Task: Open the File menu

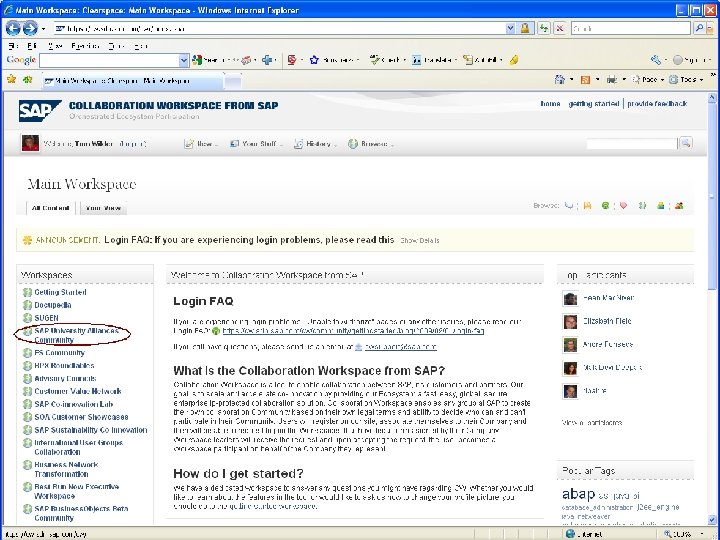Action: point(13,46)
